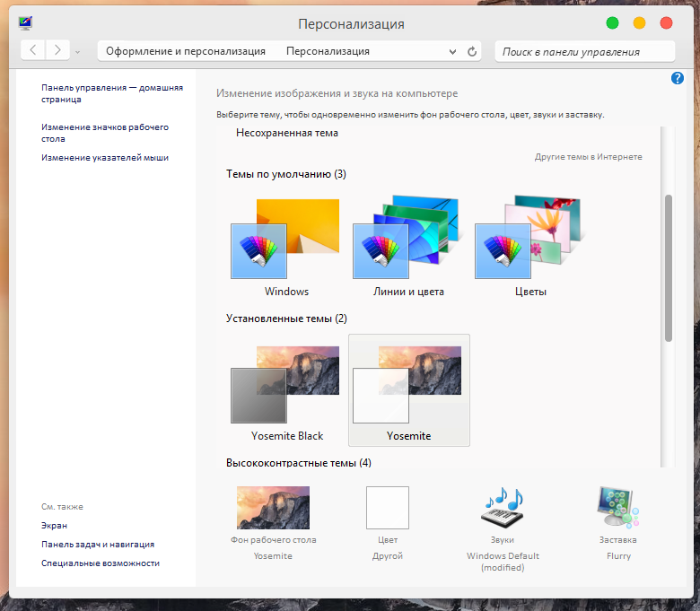Open the recent locations dropdown arrow
This screenshot has width=700, height=611.
78,52
